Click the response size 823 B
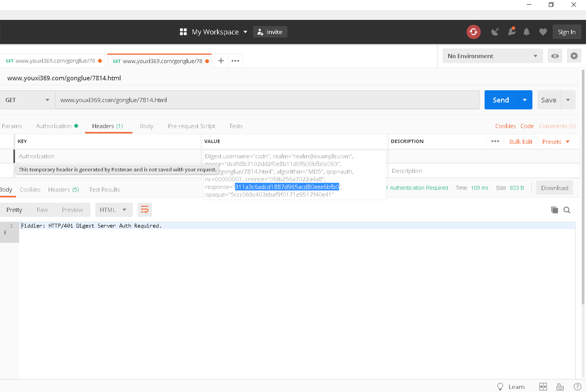 tap(517, 188)
